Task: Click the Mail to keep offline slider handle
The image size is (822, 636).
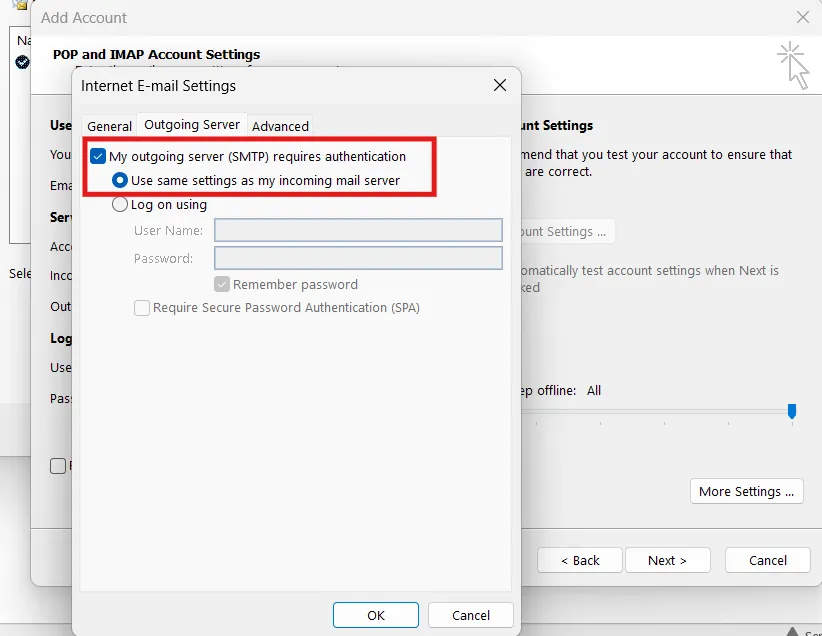Action: tap(792, 412)
